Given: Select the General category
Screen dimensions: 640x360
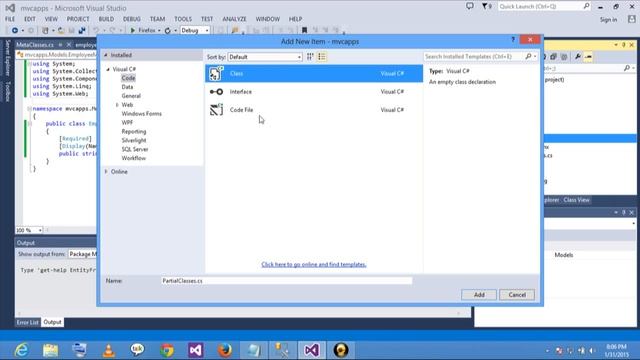Looking at the screenshot, I should pos(131,96).
